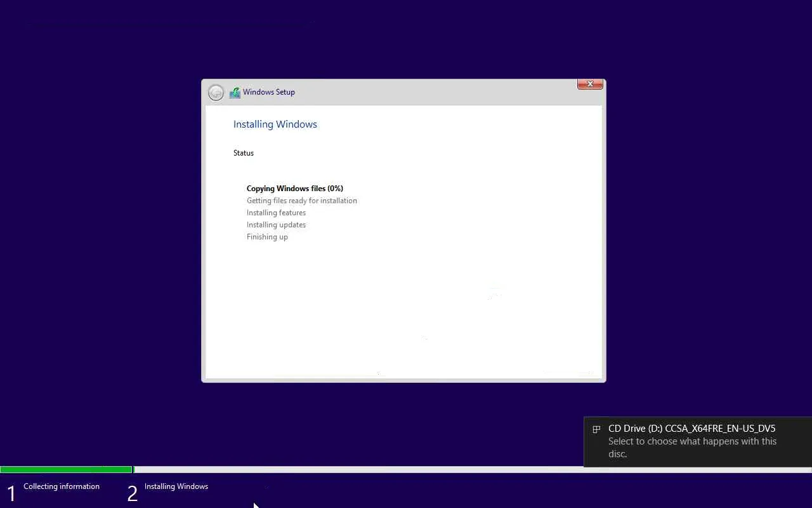Click the "Collecting information" step label
Image resolution: width=812 pixels, height=508 pixels.
pos(62,486)
